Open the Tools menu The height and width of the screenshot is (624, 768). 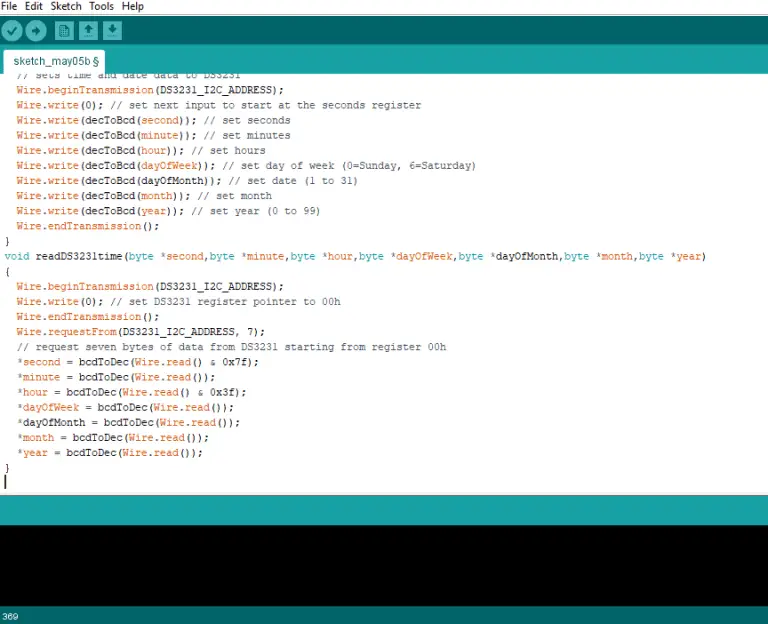coord(101,6)
